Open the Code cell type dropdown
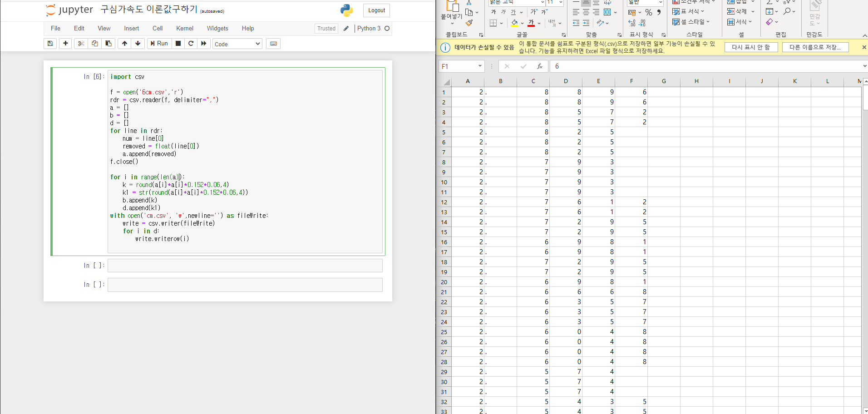This screenshot has height=414, width=868. coord(237,44)
